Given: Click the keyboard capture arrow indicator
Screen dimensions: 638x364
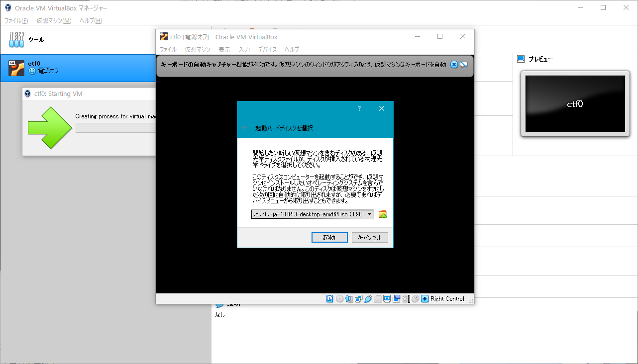Looking at the screenshot, I should tap(425, 299).
